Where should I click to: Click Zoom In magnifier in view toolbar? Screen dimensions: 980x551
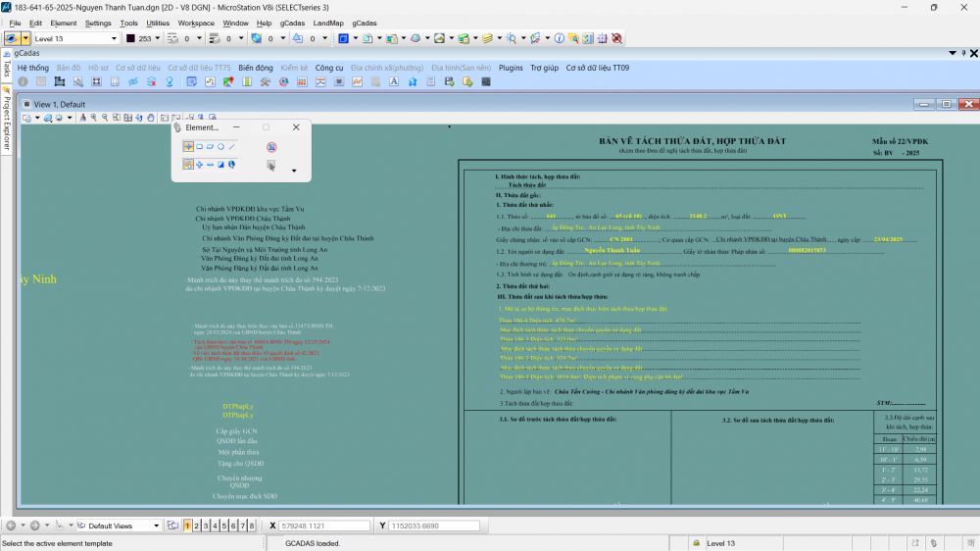(x=93, y=118)
